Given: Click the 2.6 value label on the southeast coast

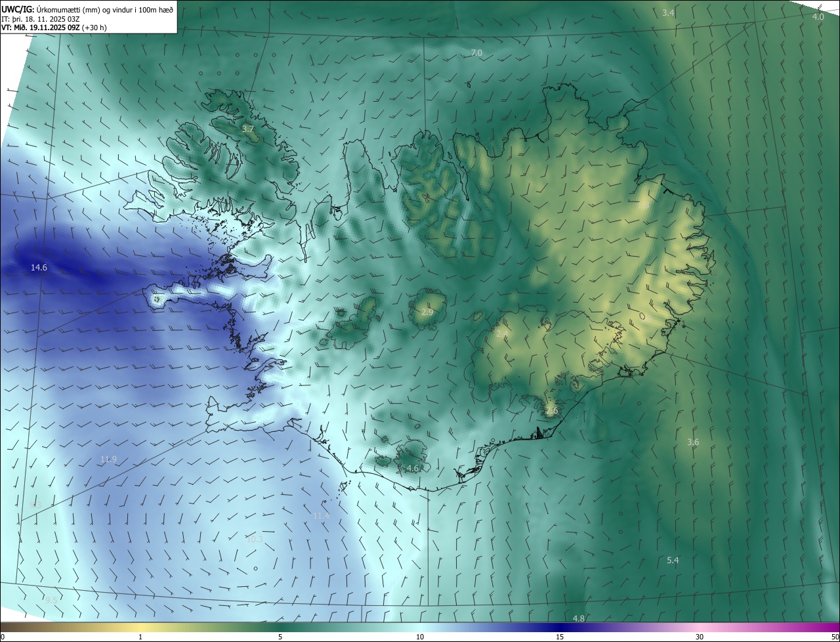Looking at the screenshot, I should [x=552, y=411].
